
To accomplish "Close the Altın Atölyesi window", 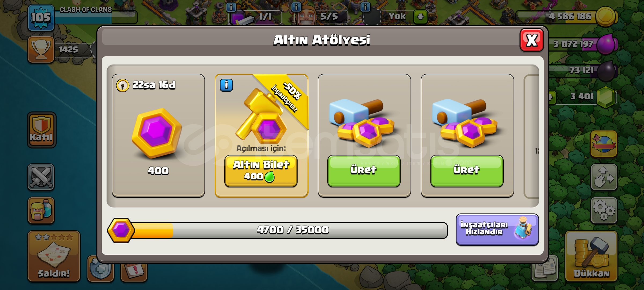I will click(532, 40).
